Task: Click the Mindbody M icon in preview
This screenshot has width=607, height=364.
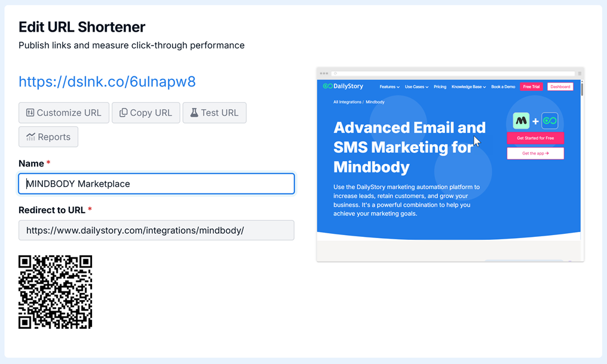Action: point(521,121)
